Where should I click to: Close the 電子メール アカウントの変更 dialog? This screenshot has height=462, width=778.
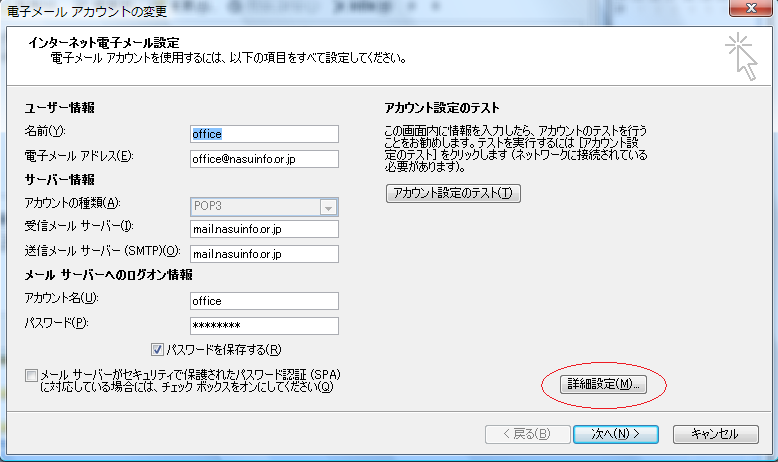[x=751, y=8]
